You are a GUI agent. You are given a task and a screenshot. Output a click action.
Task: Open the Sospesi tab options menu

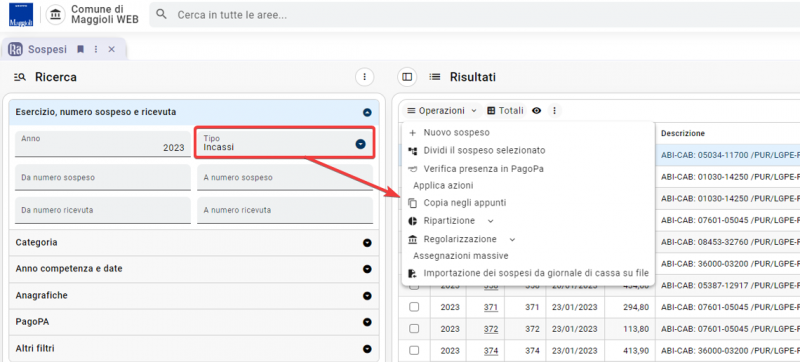(x=95, y=49)
